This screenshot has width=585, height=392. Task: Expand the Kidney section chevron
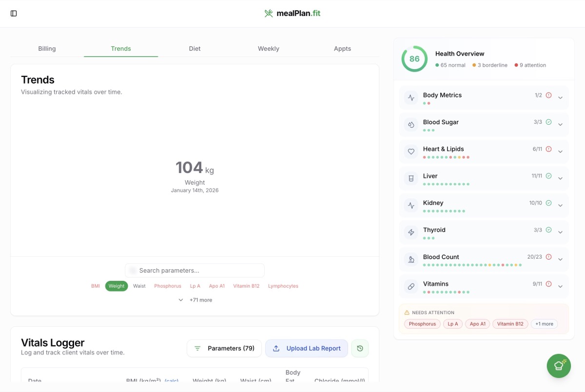(560, 205)
